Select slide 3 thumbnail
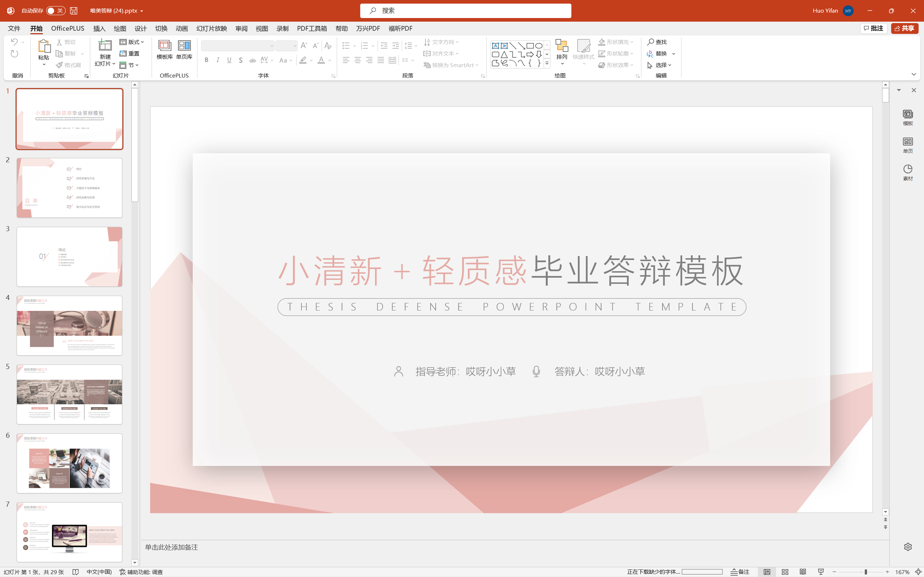The image size is (924, 577). click(x=69, y=256)
